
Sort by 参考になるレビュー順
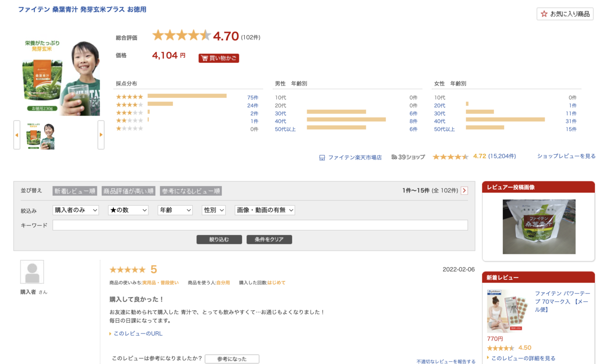[191, 191]
